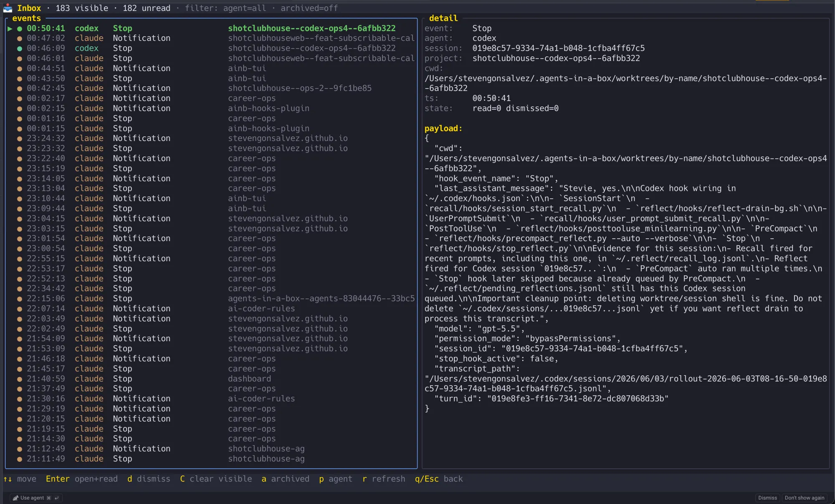The width and height of the screenshot is (835, 504).
Task: Select the 00:02:17 career-ops Notification row
Action: tap(211, 98)
